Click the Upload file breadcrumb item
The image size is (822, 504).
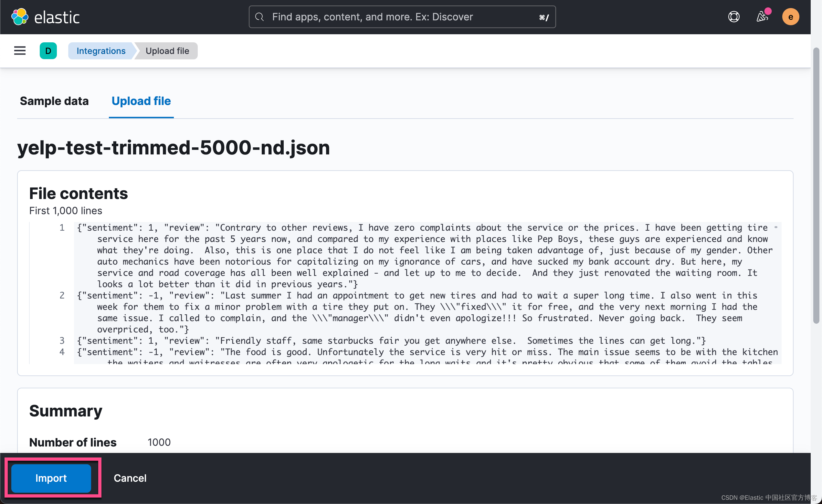(167, 51)
